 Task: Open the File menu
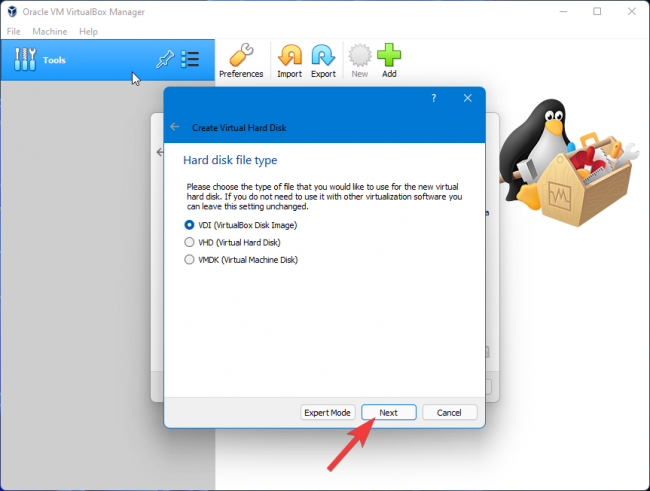[13, 32]
